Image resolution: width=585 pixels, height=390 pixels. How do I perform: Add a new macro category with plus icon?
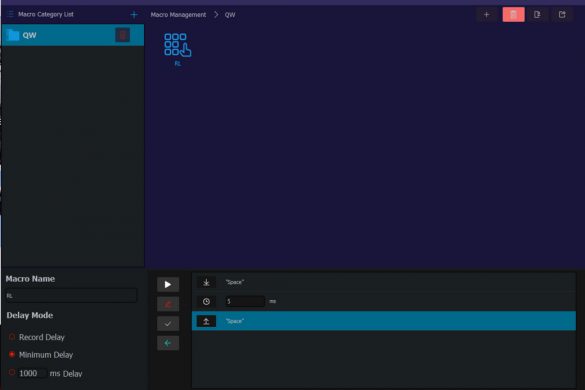[134, 15]
